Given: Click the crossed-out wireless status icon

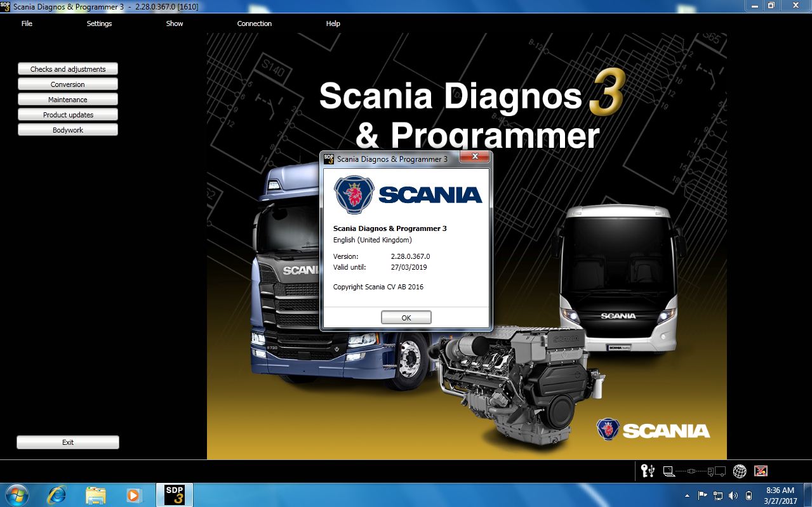Looking at the screenshot, I should [761, 471].
